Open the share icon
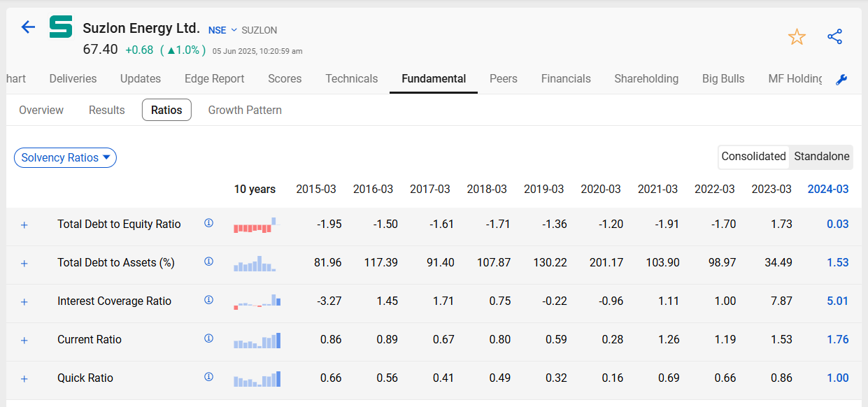 834,37
